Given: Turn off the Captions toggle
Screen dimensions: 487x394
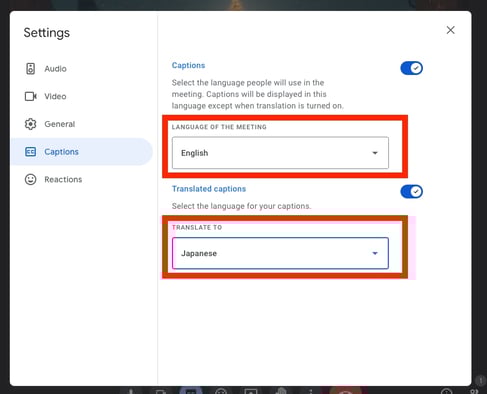Looking at the screenshot, I should tap(411, 68).
